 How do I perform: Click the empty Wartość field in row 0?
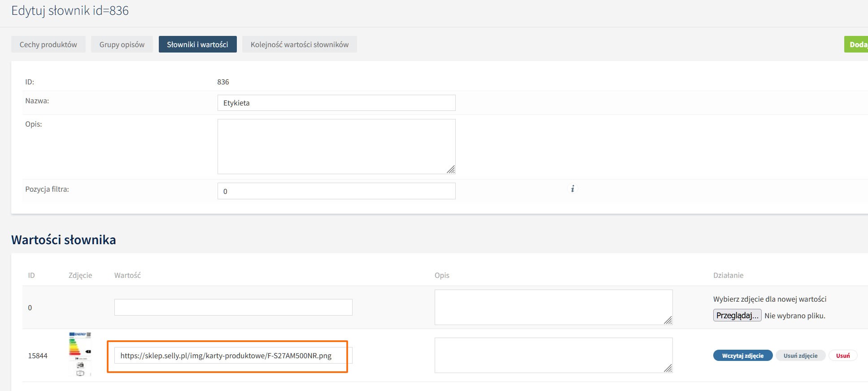point(233,308)
